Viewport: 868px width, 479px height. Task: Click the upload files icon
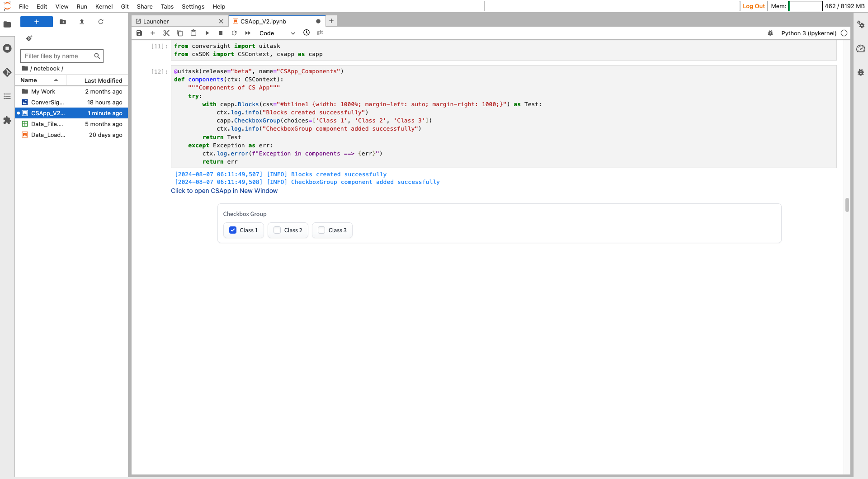click(x=82, y=22)
